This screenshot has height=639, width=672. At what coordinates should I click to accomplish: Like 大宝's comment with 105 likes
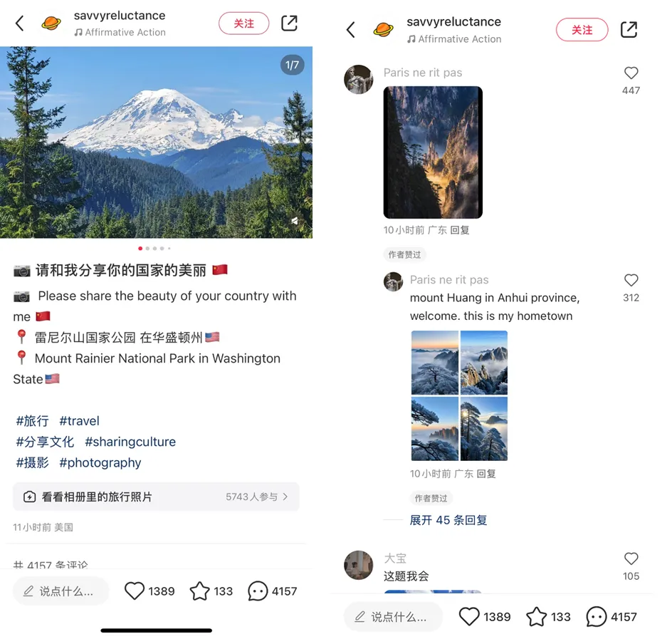[x=631, y=559]
